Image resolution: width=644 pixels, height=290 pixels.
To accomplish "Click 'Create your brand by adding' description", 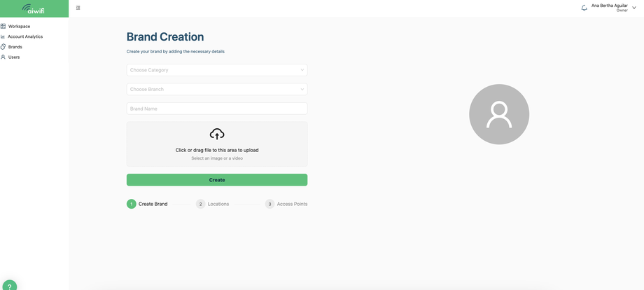I will pyautogui.click(x=176, y=52).
